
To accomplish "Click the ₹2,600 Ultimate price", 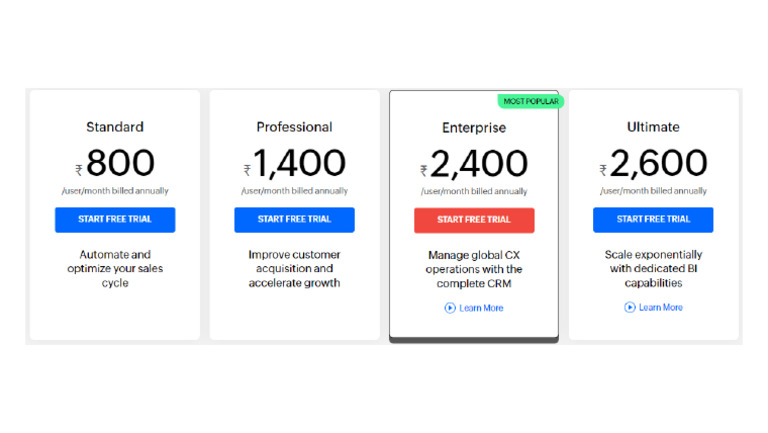I will point(653,163).
